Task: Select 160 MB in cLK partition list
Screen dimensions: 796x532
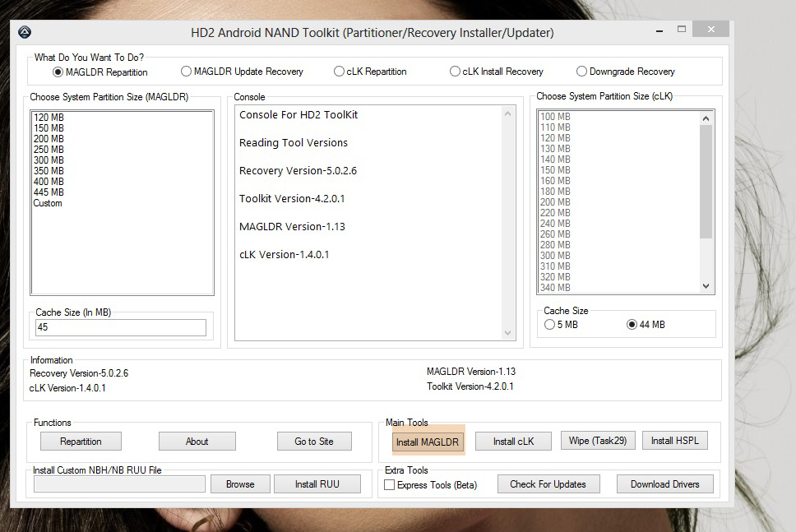Action: [555, 180]
